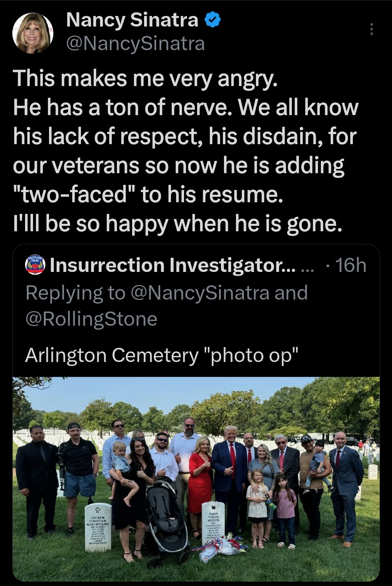The width and height of the screenshot is (392, 586).
Task: Click the Darin Taylor Hoover headstone
Action: [x=213, y=522]
